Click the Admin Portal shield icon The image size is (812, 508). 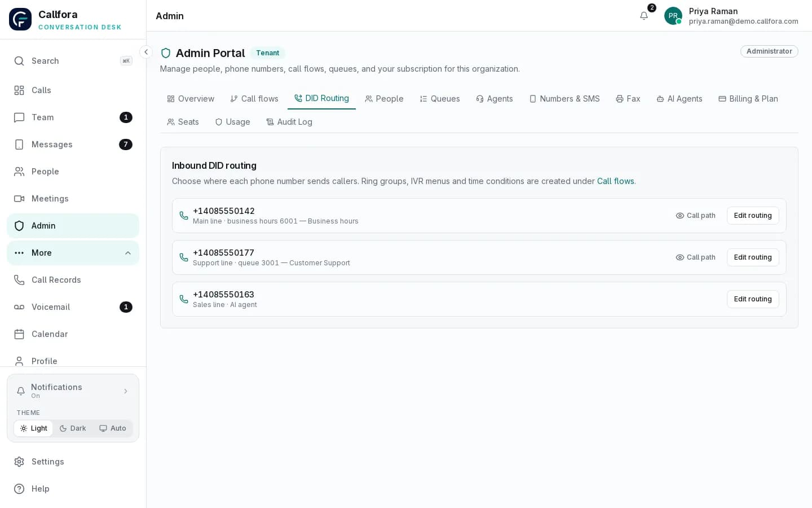pos(166,53)
